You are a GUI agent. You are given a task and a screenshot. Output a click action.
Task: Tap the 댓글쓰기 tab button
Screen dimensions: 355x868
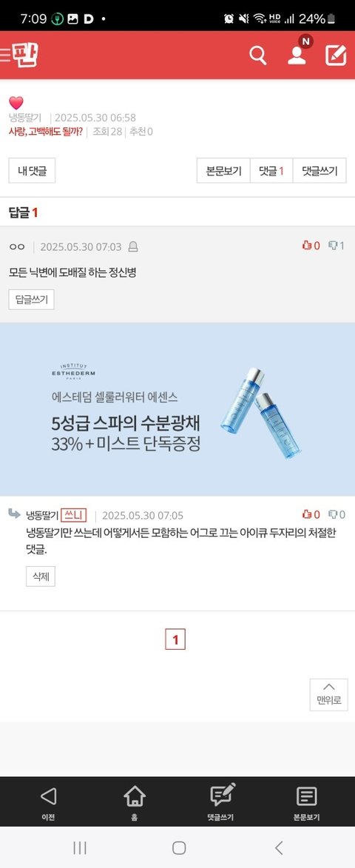click(319, 170)
